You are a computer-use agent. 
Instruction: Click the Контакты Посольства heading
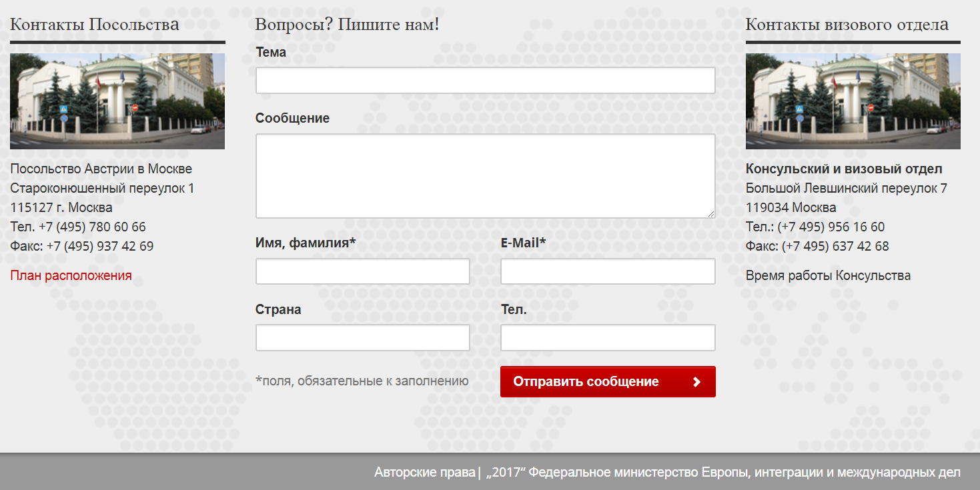pos(95,25)
